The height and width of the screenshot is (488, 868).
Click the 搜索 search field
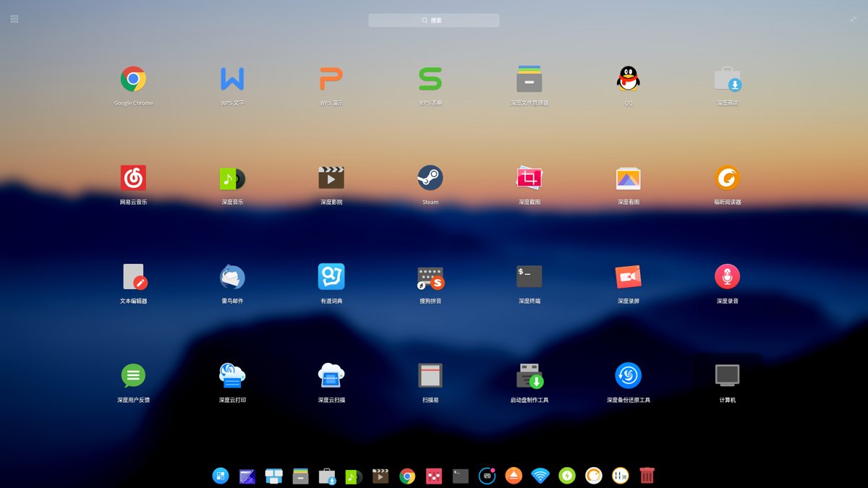[x=434, y=20]
